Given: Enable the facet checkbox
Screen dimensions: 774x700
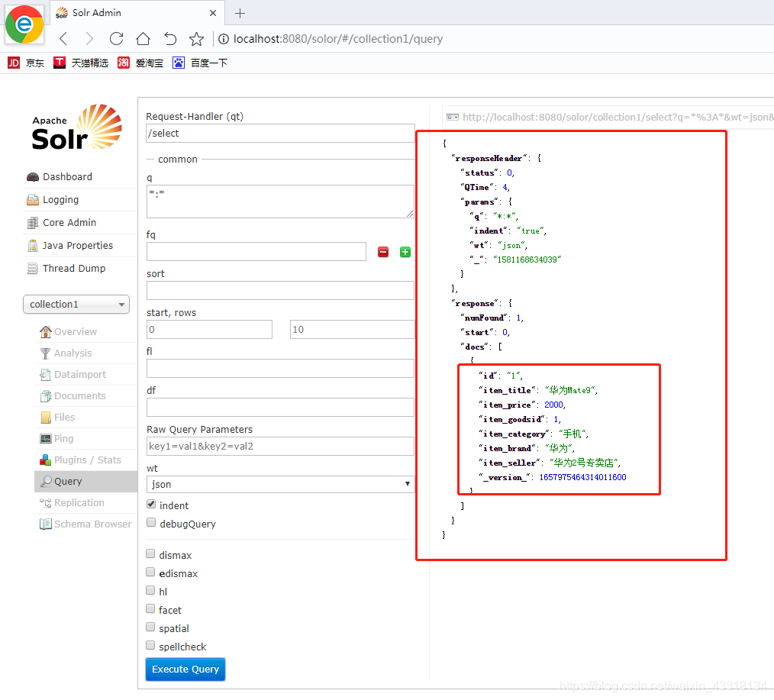Looking at the screenshot, I should click(150, 608).
